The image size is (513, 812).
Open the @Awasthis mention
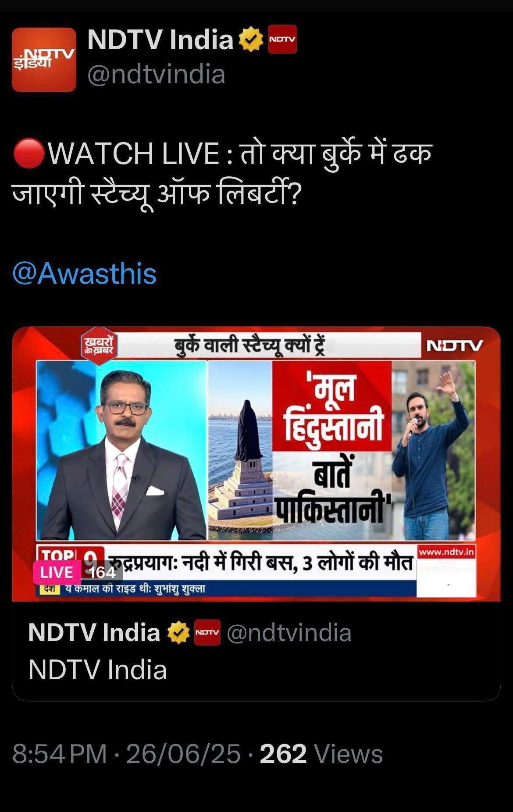pos(84,273)
